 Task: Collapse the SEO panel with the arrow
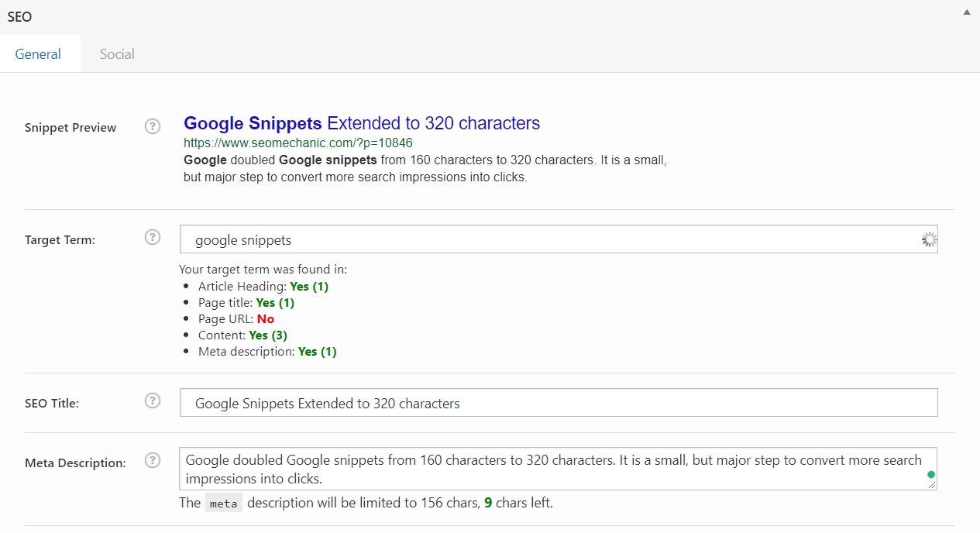tap(966, 13)
